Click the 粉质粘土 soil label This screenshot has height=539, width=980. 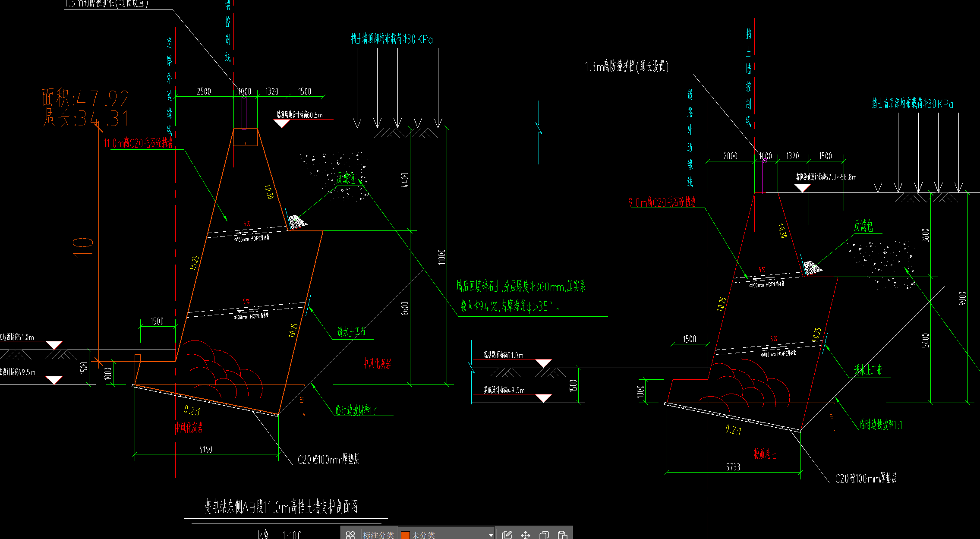765,454
